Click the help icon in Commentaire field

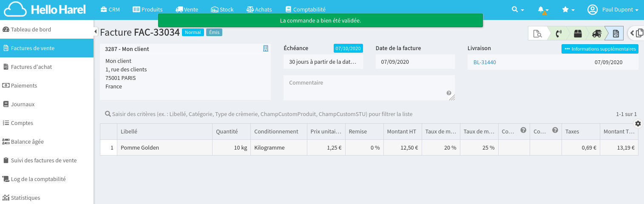click(449, 93)
